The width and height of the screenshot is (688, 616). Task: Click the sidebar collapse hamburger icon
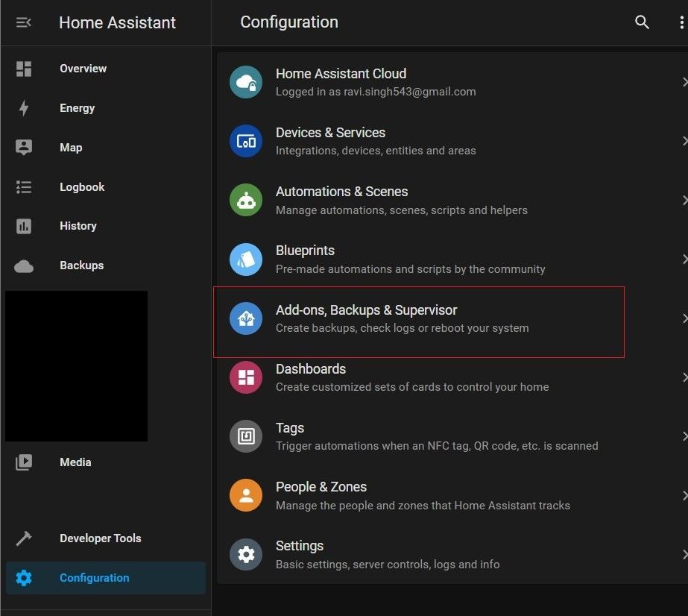click(23, 22)
